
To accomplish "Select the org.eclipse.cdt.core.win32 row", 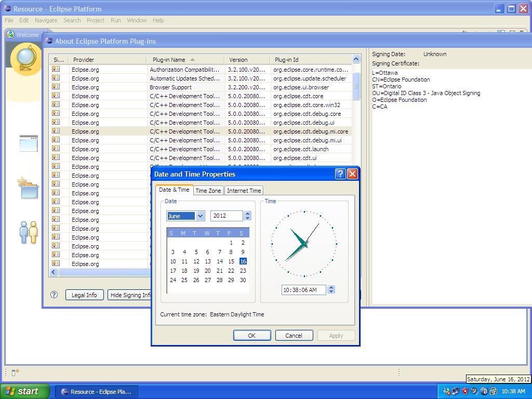I will coord(201,105).
